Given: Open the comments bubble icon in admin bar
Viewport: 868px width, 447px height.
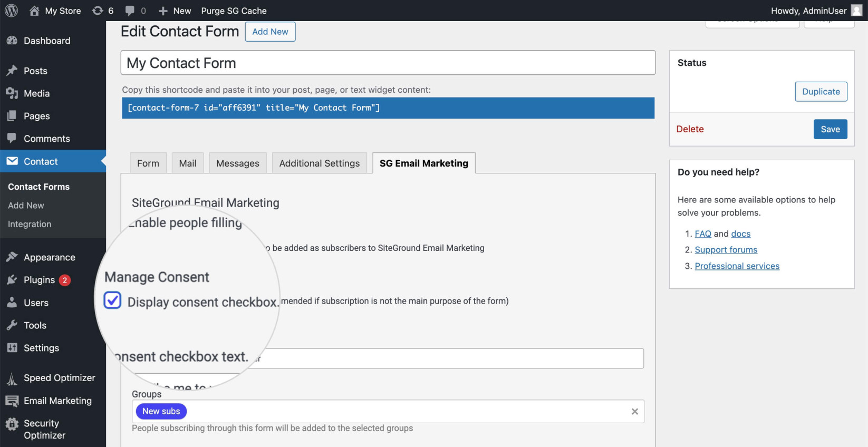Looking at the screenshot, I should (x=130, y=11).
